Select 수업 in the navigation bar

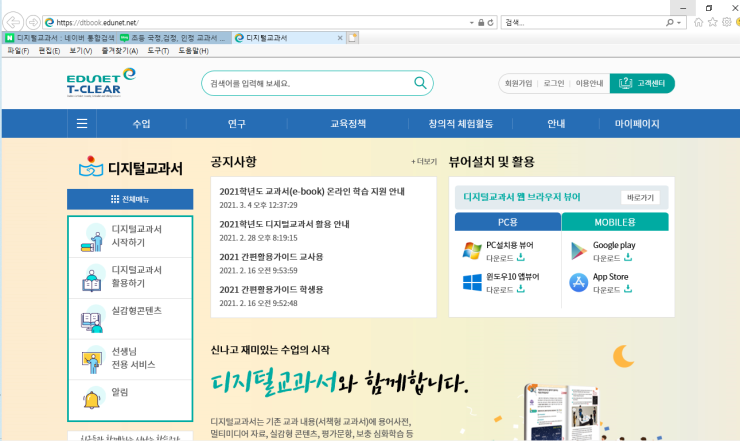[141, 124]
